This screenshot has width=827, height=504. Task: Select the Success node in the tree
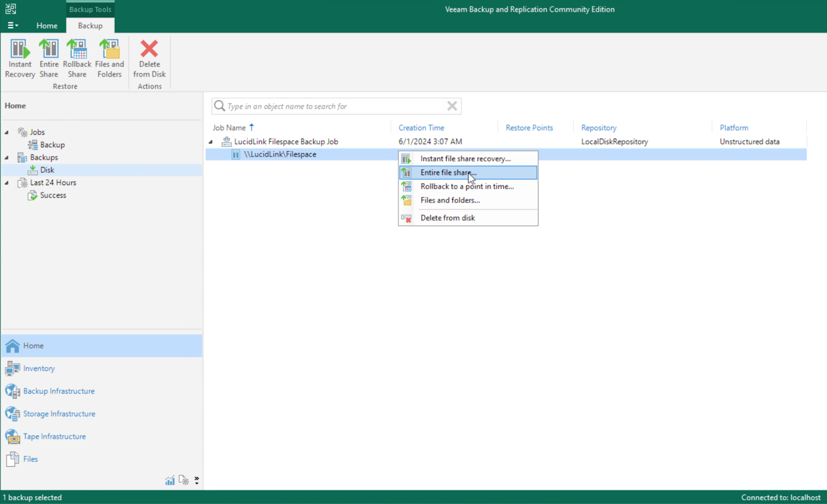(x=53, y=195)
